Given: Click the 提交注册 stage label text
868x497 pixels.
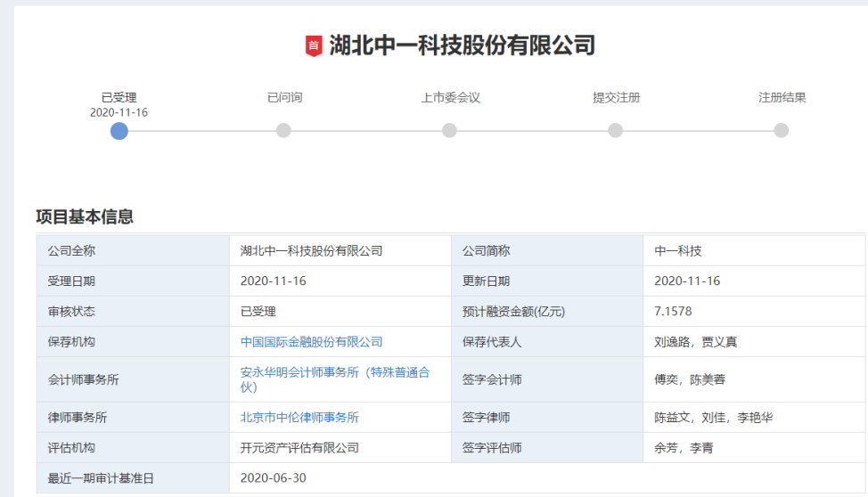Looking at the screenshot, I should click(616, 97).
